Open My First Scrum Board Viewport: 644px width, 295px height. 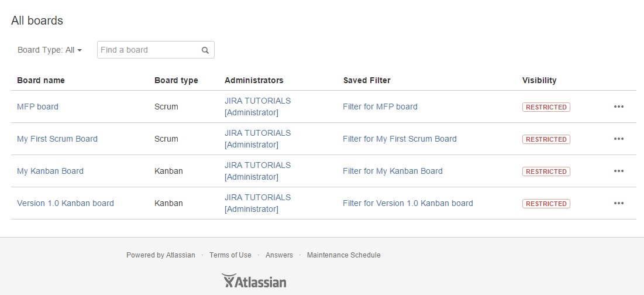click(x=57, y=139)
